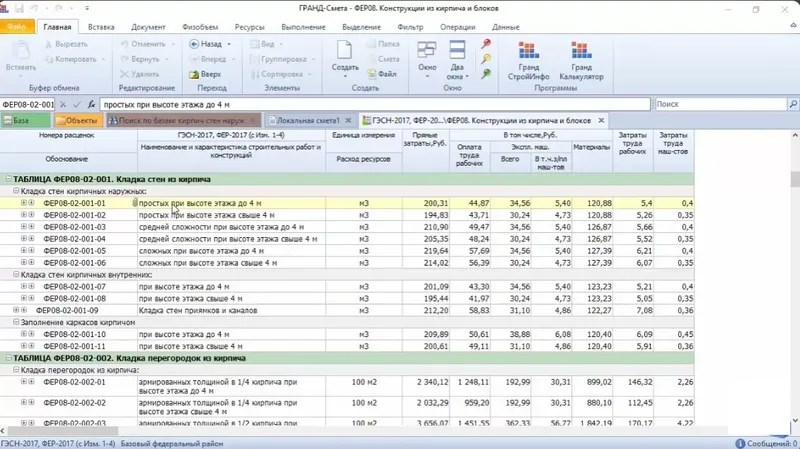
Task: Collapse Кладка перегородок из кирпича group
Action: pos(16,370)
